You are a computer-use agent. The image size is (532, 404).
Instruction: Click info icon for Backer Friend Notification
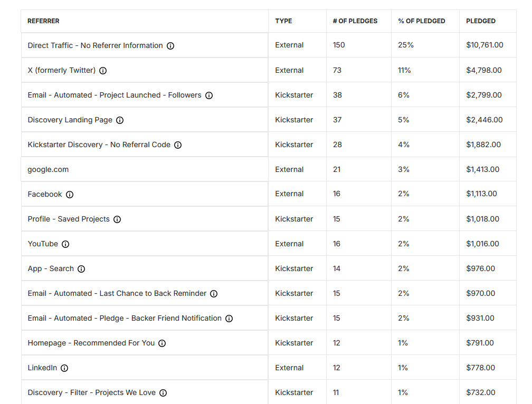click(229, 319)
